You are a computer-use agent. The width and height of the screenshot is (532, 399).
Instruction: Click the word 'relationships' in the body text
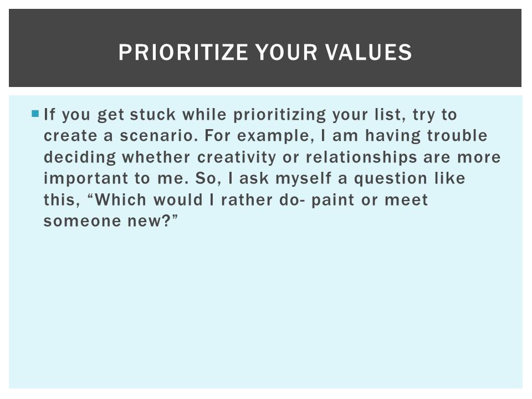361,157
